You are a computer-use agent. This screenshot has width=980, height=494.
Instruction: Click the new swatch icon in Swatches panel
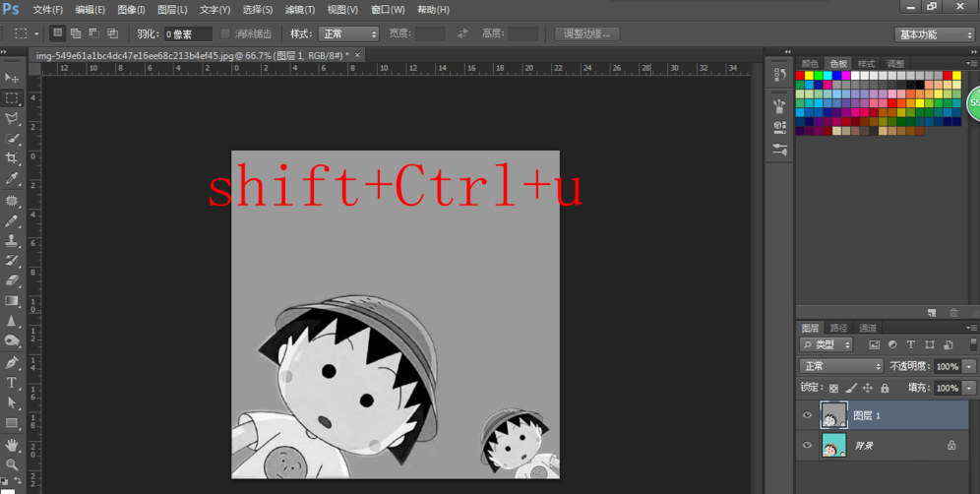pos(932,313)
